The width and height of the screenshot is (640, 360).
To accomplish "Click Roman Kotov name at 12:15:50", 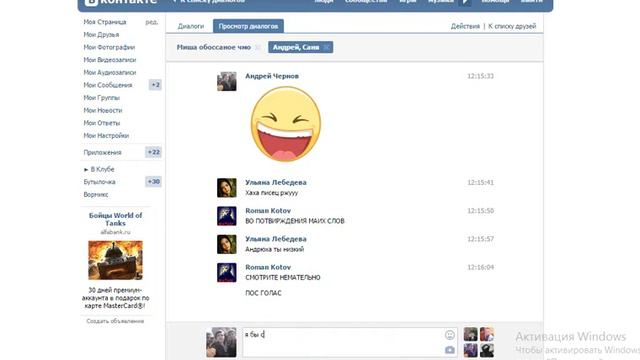I will pyautogui.click(x=268, y=211).
